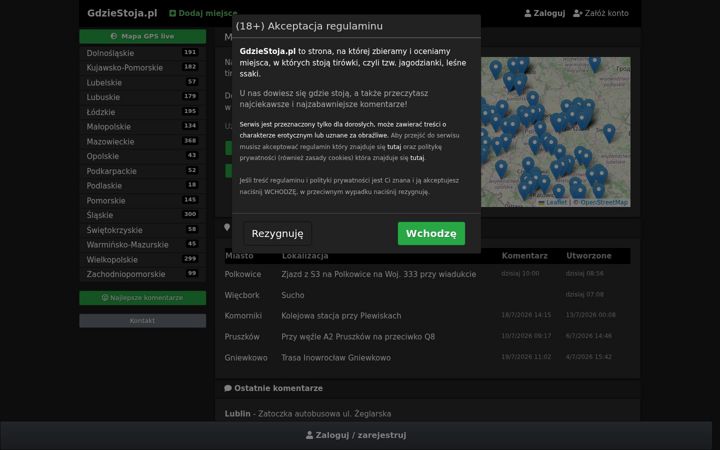720x450 pixels.
Task: Click the Lokalizacja column header
Action: [305, 256]
